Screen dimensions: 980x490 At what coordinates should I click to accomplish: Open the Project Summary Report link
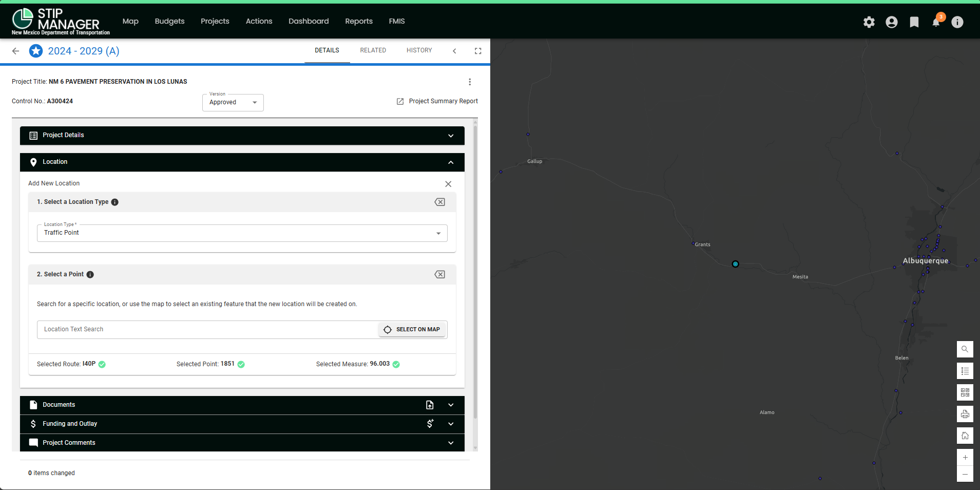point(437,101)
